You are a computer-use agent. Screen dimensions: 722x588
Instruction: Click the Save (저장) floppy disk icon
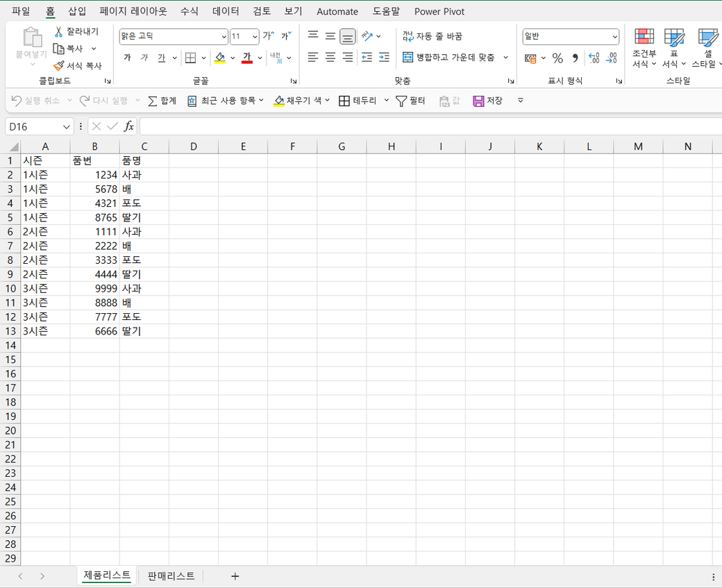[478, 101]
